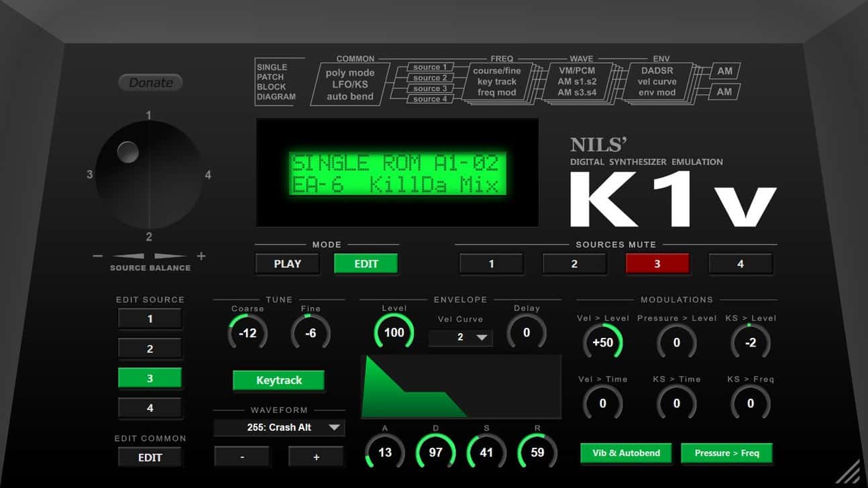Click the source balance minus arrow
Image resolution: width=868 pixels, height=488 pixels.
(x=128, y=256)
